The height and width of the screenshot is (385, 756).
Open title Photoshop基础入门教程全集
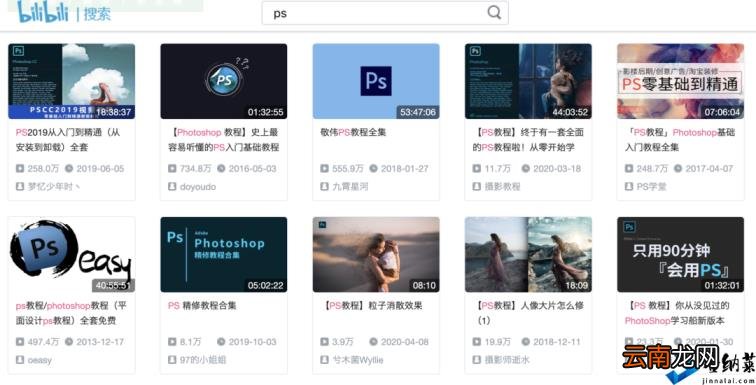click(680, 140)
